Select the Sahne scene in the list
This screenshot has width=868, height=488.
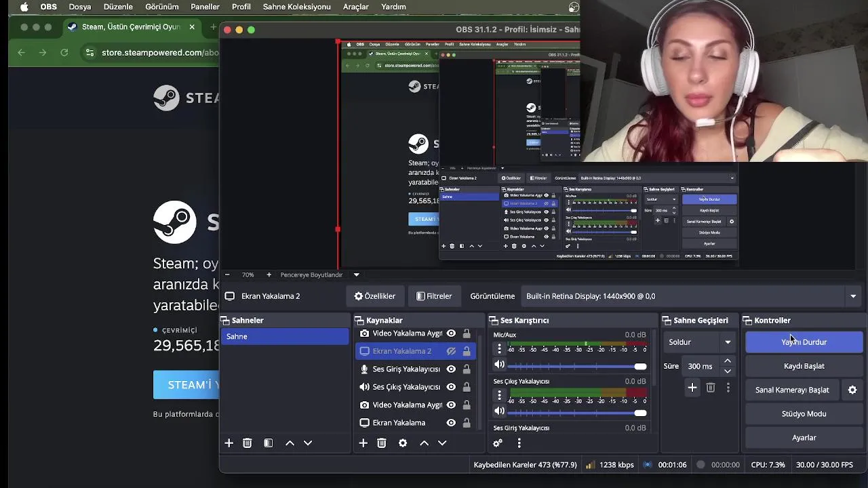(285, 337)
